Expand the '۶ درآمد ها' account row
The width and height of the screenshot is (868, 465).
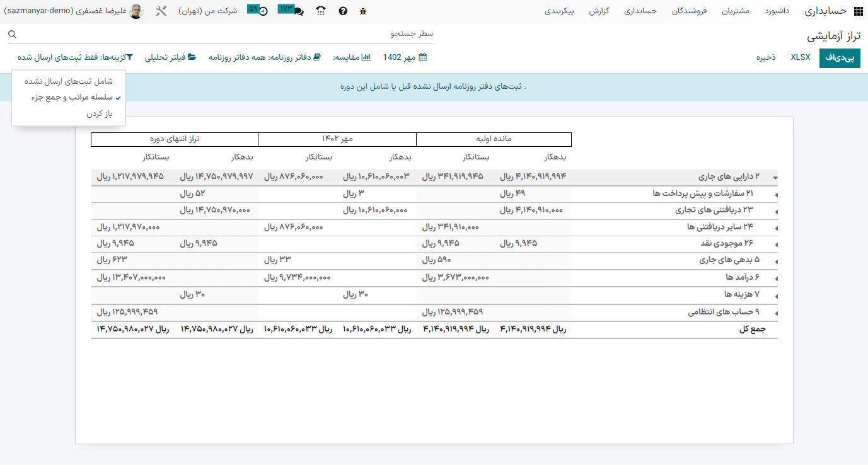[776, 278]
